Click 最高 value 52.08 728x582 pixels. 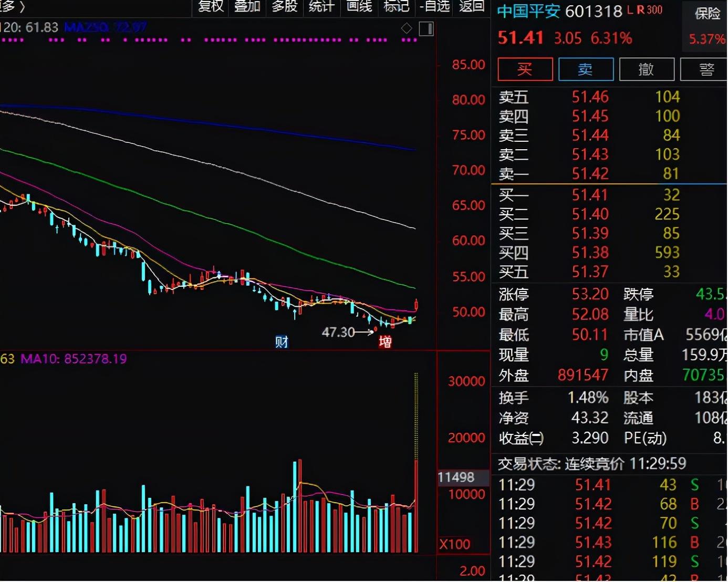click(590, 315)
